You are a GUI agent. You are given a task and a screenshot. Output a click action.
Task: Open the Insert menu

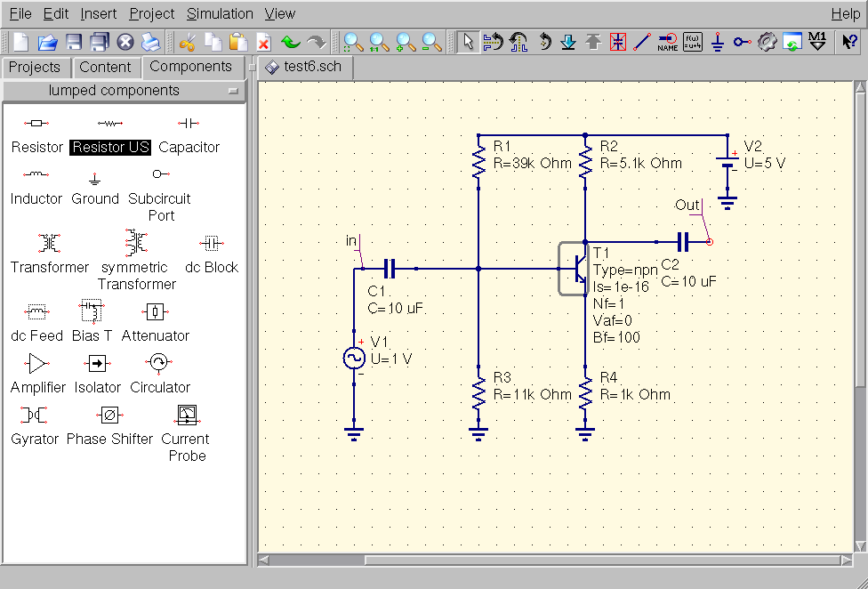click(98, 13)
